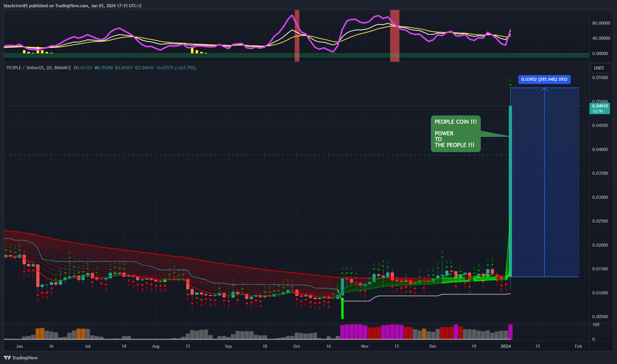Click the Sep date label on time axis

tap(229, 346)
